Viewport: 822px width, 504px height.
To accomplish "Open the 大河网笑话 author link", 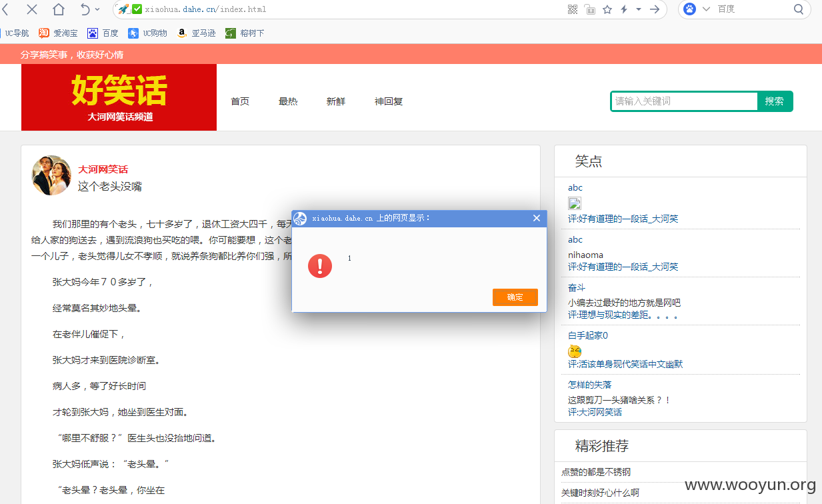I will click(103, 169).
